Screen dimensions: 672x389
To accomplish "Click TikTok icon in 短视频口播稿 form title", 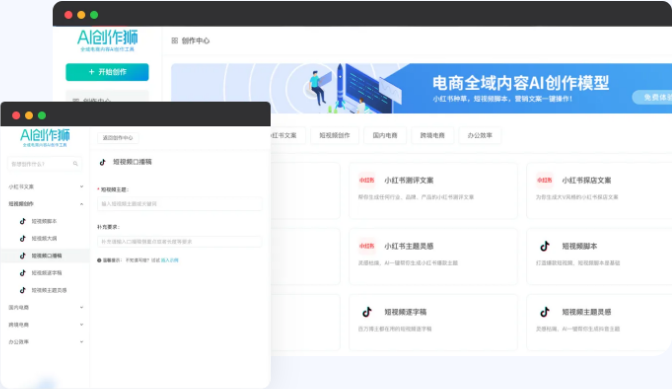I will pyautogui.click(x=102, y=162).
